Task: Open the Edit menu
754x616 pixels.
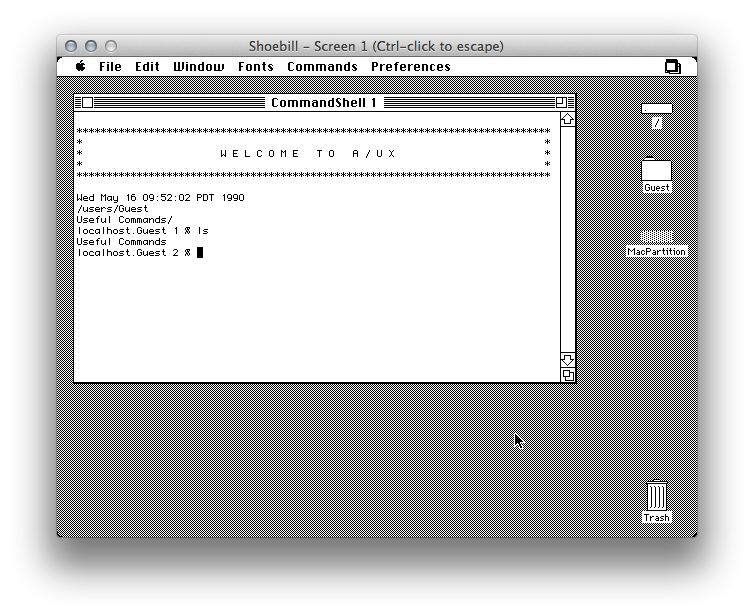Action: click(x=147, y=67)
